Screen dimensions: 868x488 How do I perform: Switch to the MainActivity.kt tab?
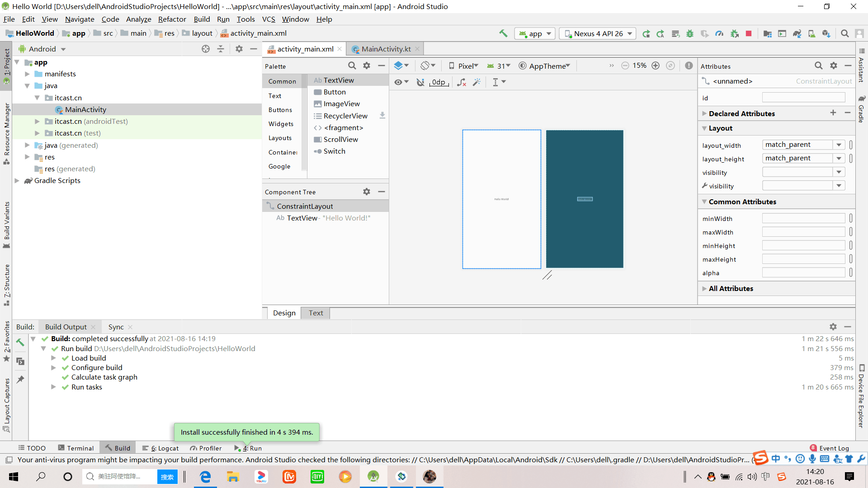tap(385, 49)
